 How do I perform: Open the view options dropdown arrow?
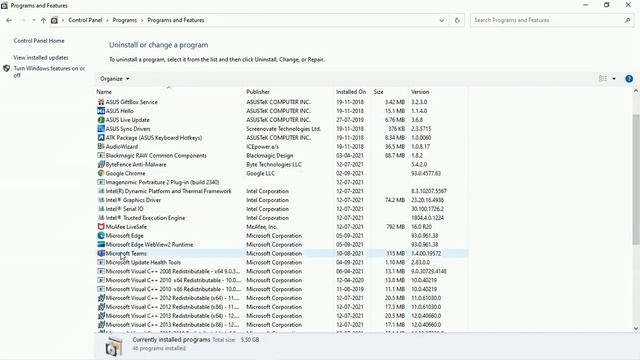pos(614,79)
